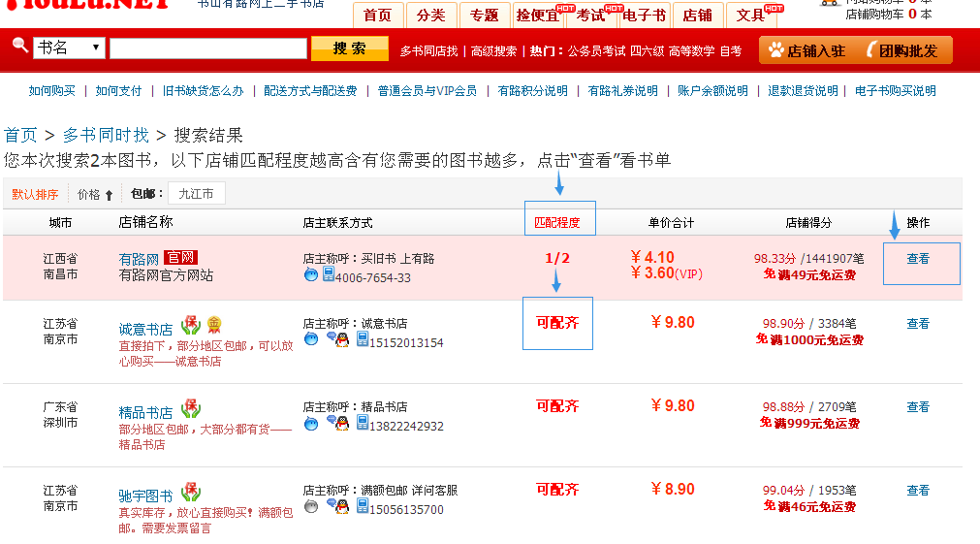Open the 如何购买 help link
This screenshot has width=980, height=544.
pos(52,91)
